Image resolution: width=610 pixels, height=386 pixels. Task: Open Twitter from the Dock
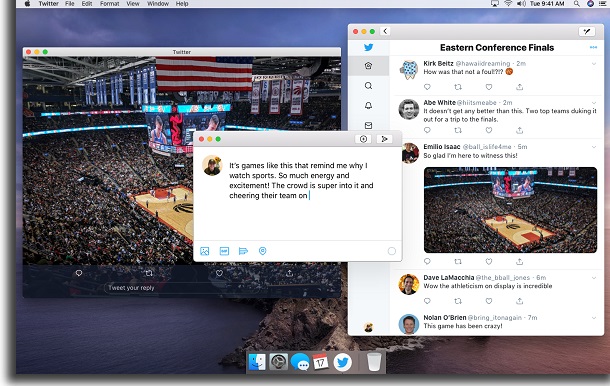(x=342, y=362)
